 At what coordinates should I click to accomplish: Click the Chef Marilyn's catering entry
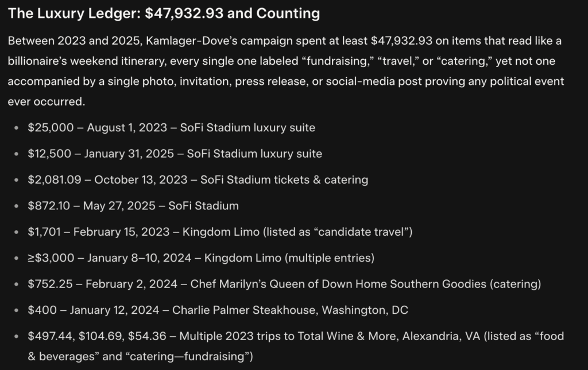[284, 284]
